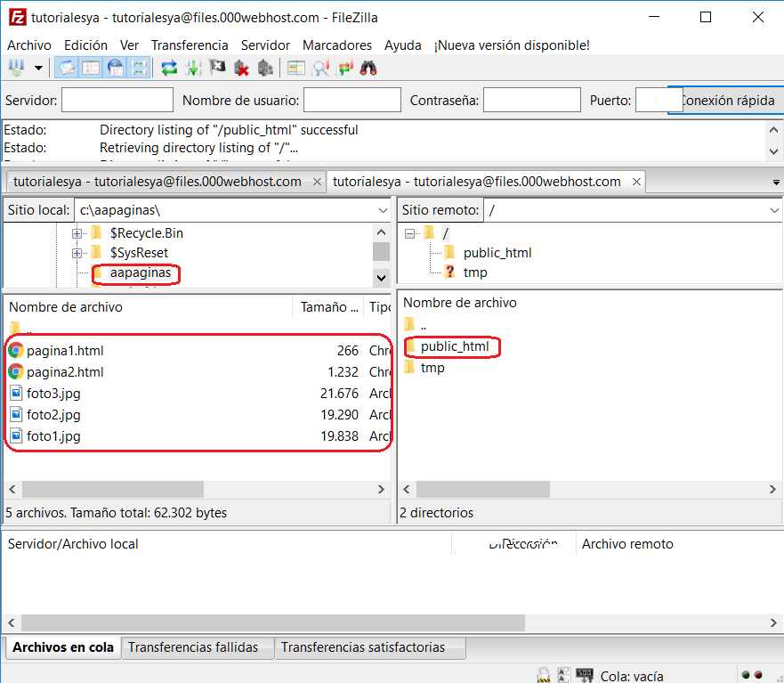Open the Site Manager icon
This screenshot has height=683, width=784.
pos(17,68)
